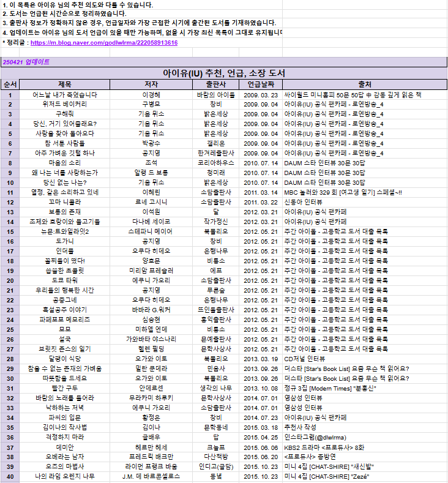
Task: Select the title cell '어느날 내가 죽었습니다'
Action: [65, 95]
